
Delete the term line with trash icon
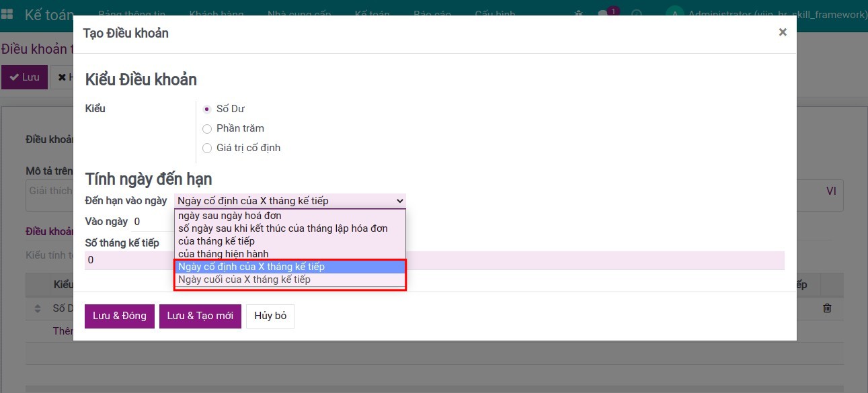pos(827,308)
